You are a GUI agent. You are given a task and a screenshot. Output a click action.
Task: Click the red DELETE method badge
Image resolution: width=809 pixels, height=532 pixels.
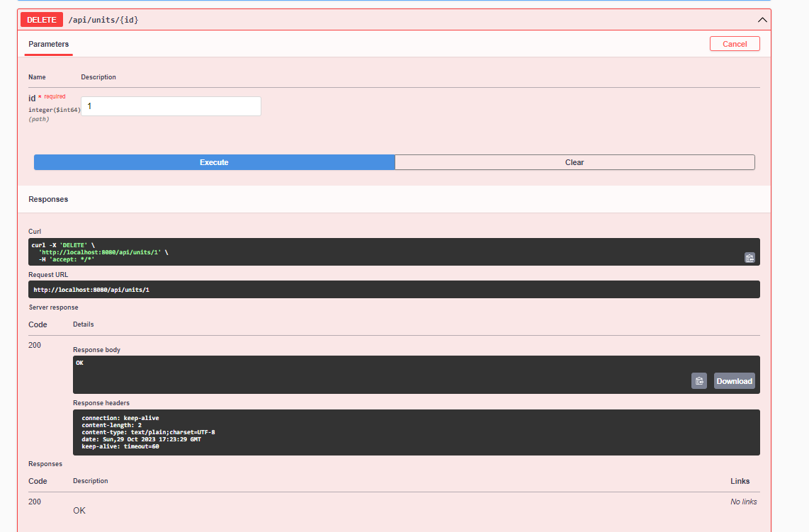[x=42, y=20]
